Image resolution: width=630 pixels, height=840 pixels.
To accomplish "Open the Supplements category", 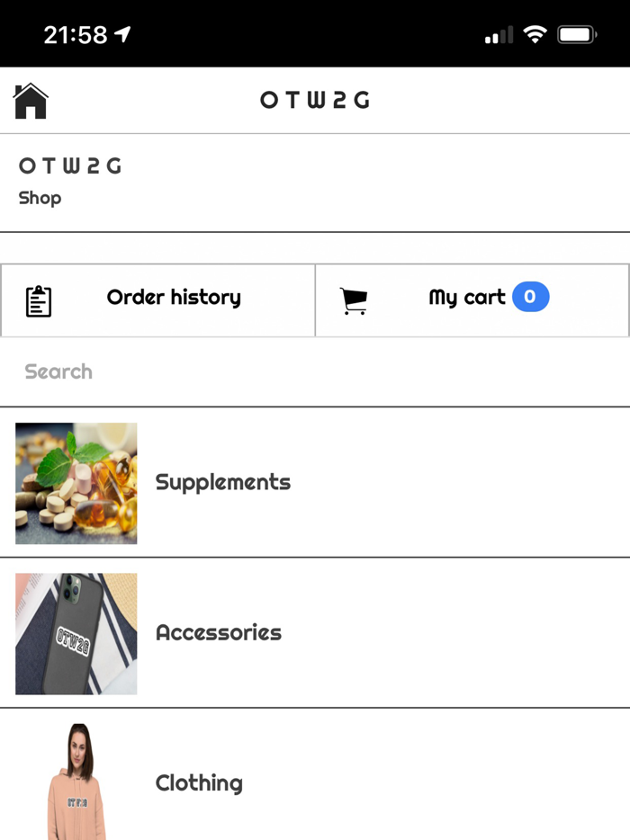I will 223,482.
